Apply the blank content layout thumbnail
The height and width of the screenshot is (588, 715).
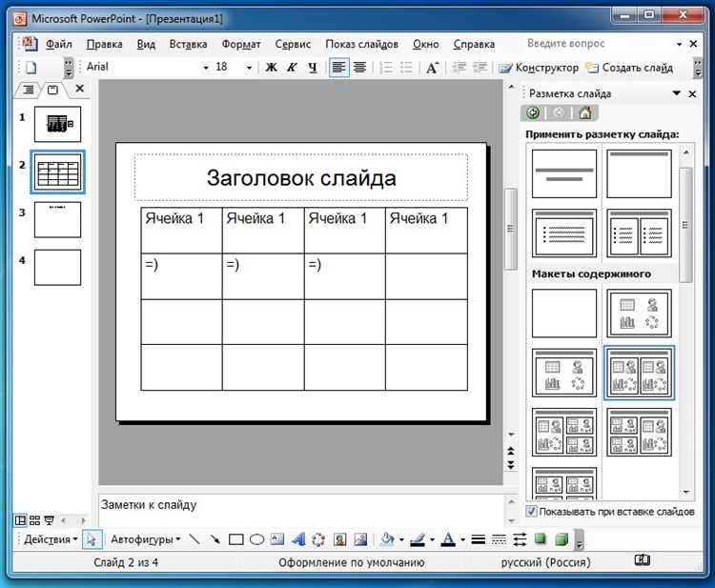click(564, 314)
